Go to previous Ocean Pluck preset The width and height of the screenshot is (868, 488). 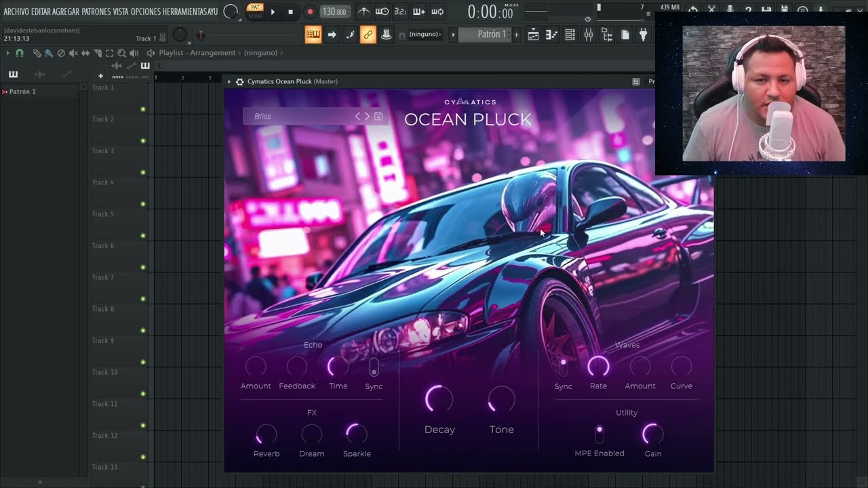[x=358, y=117]
